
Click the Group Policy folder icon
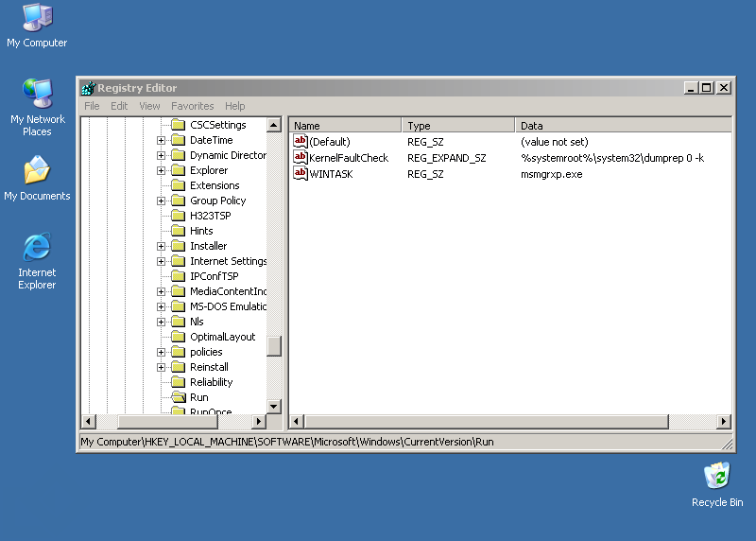click(179, 201)
